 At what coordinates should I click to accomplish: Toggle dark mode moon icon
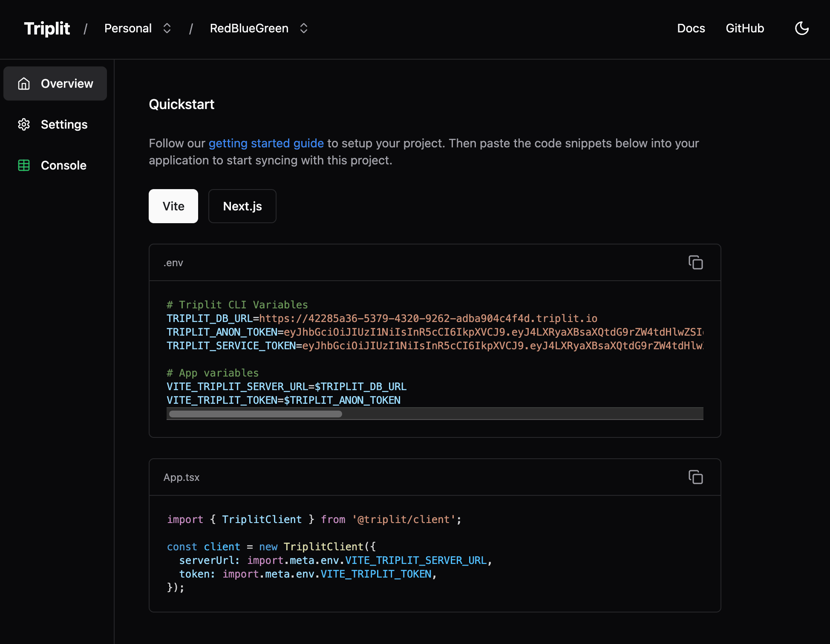(x=801, y=29)
